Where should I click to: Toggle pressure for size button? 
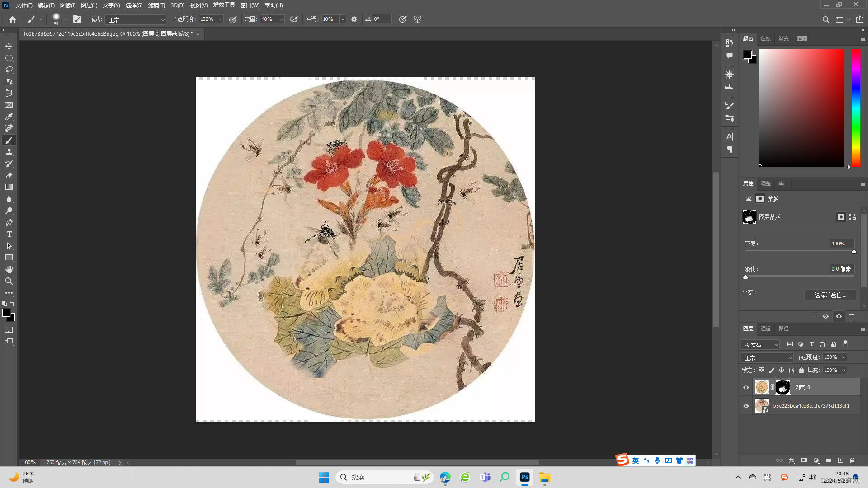[x=403, y=19]
